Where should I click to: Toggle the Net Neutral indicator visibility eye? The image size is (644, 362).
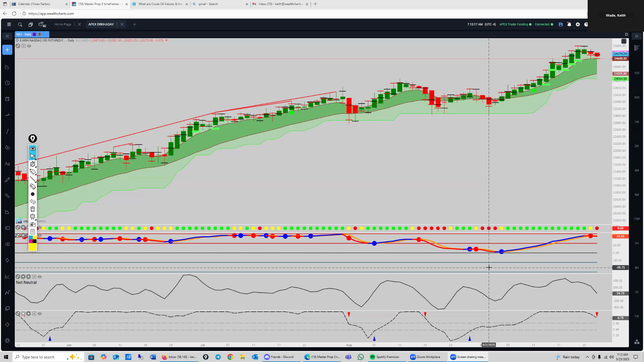click(40, 277)
